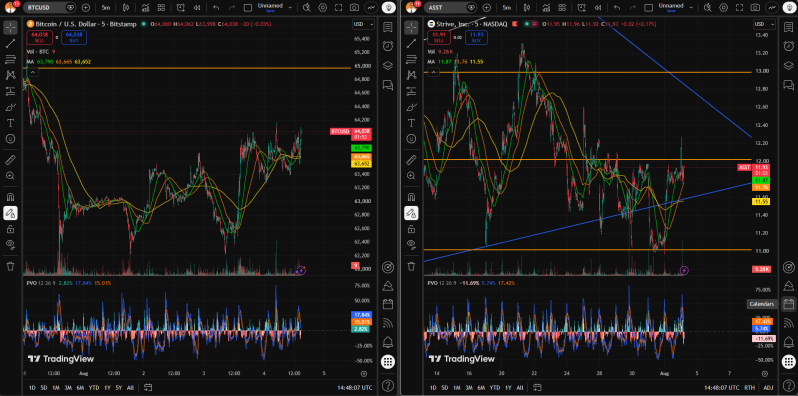Open the indicators icon in ASST toolbar
The image size is (798, 396).
click(x=547, y=8)
